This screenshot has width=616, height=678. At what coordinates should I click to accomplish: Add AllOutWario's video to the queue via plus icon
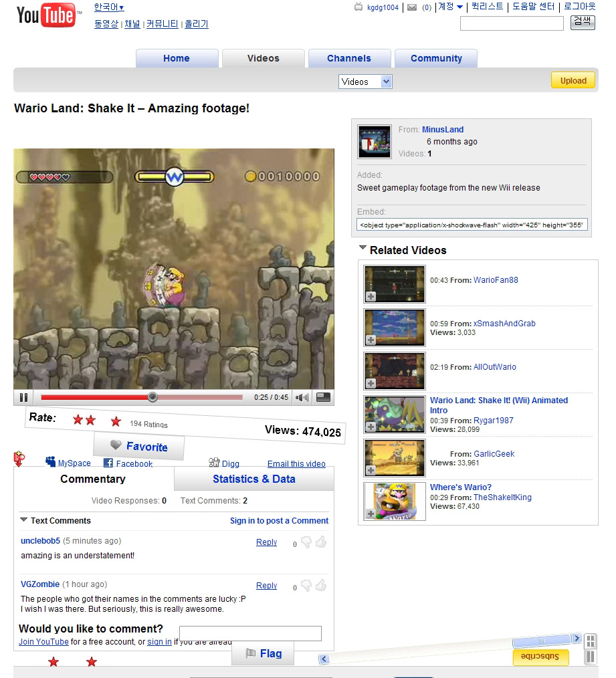[x=371, y=383]
